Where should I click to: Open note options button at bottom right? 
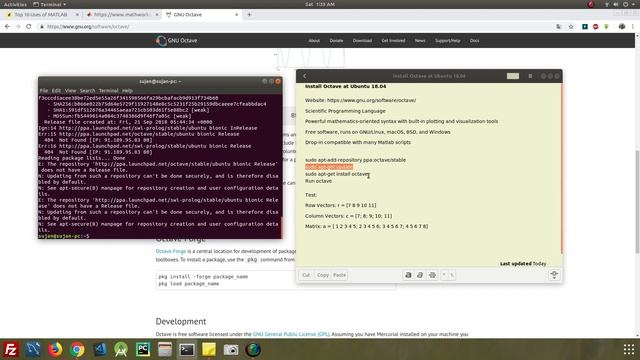[x=554, y=275]
